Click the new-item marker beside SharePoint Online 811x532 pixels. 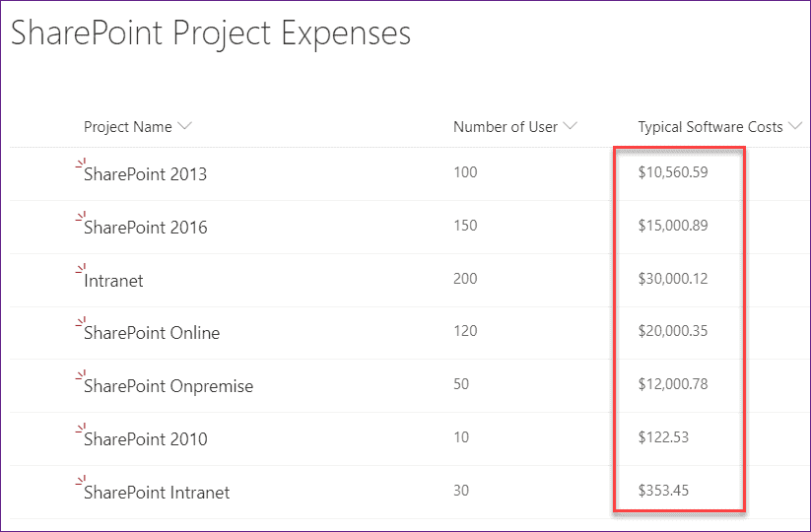tap(81, 322)
